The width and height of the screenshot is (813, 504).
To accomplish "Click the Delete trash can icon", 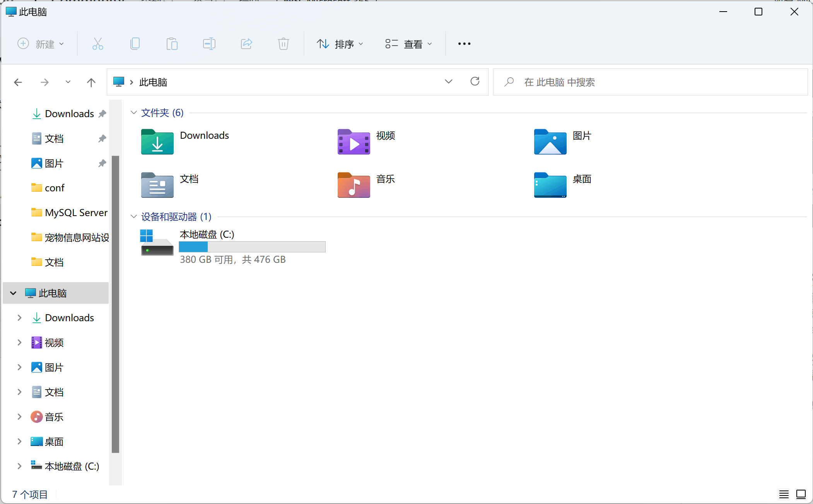I will [x=283, y=44].
